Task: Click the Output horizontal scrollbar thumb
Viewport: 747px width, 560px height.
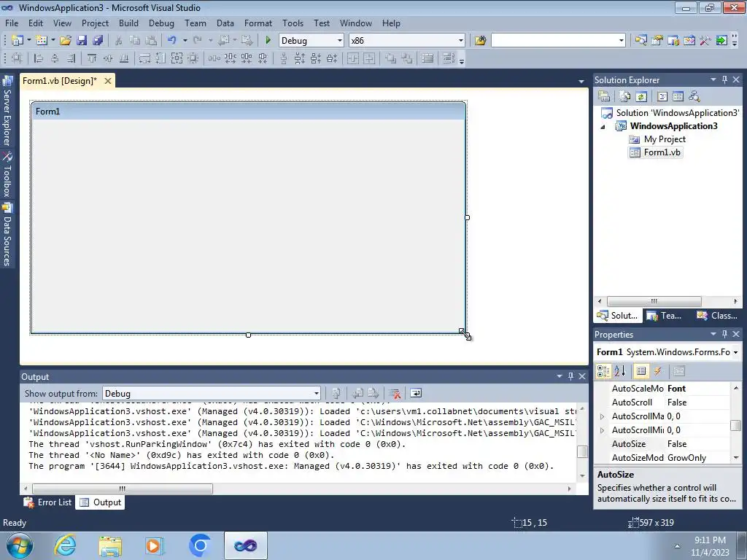Action: coord(123,489)
